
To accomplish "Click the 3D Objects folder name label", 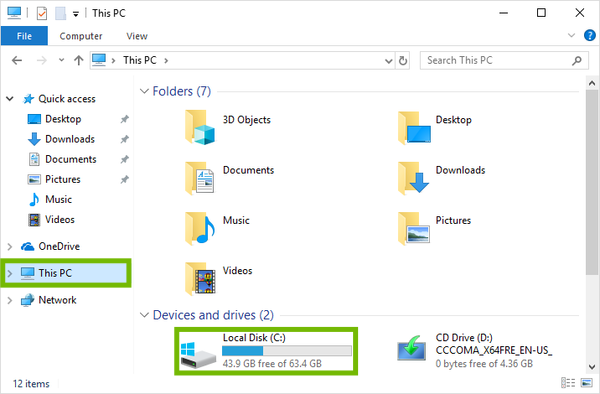I will click(x=246, y=120).
